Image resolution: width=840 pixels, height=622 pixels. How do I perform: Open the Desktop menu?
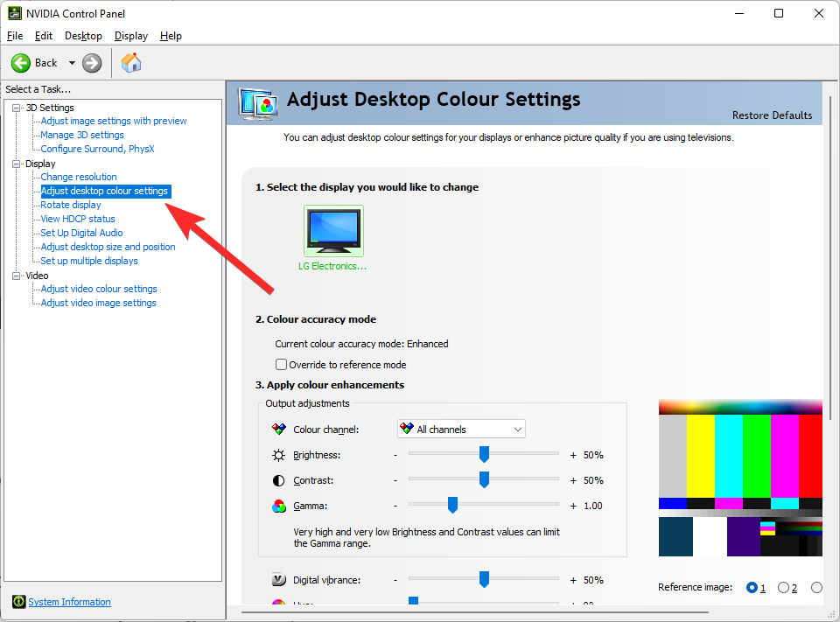click(x=83, y=36)
